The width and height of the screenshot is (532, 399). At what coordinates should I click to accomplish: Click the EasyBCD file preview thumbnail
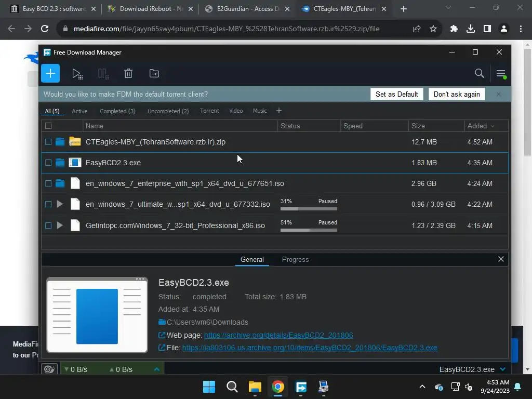(x=97, y=315)
